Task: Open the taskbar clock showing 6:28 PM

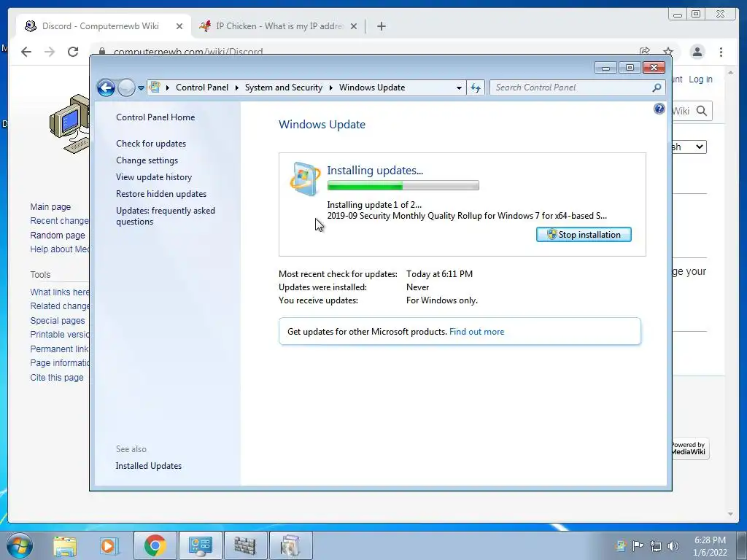Action: coord(710,546)
